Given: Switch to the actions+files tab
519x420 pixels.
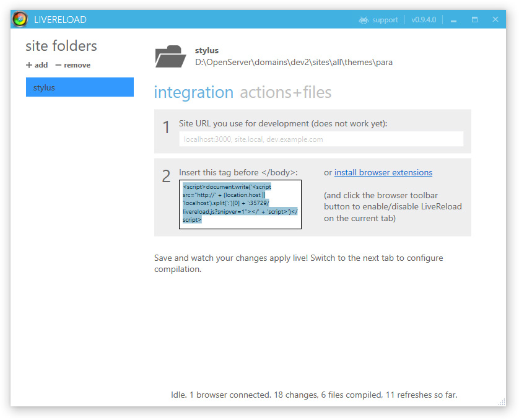Looking at the screenshot, I should 286,92.
